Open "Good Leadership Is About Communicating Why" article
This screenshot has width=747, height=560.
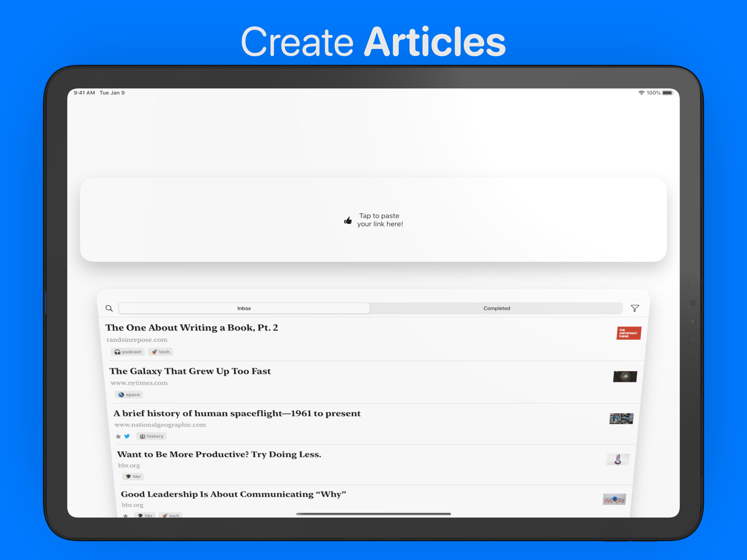[233, 494]
